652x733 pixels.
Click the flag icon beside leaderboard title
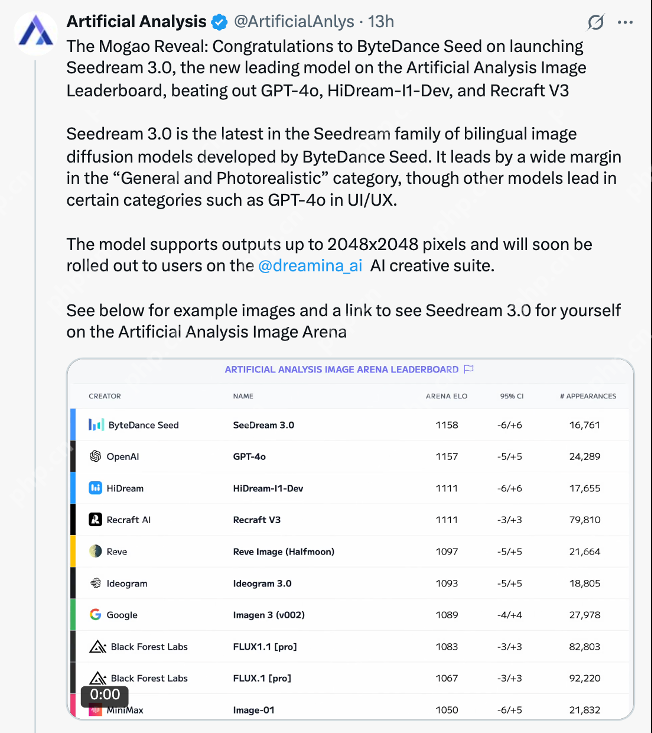(468, 369)
